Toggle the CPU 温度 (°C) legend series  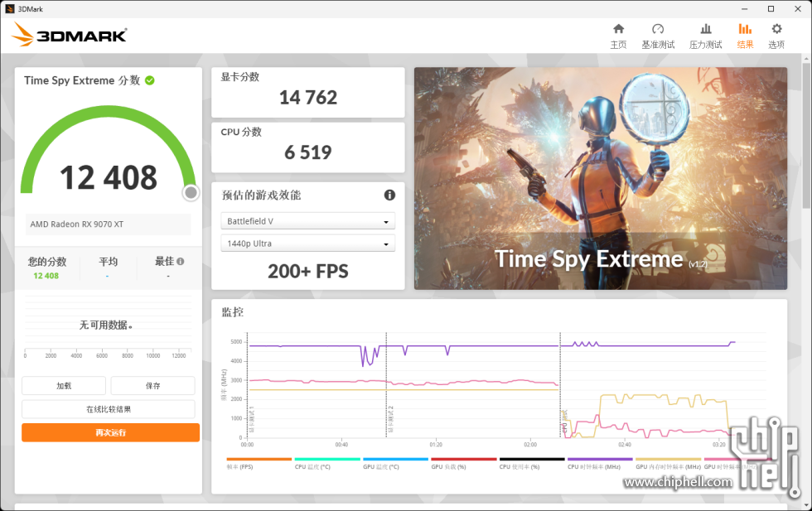327,463
